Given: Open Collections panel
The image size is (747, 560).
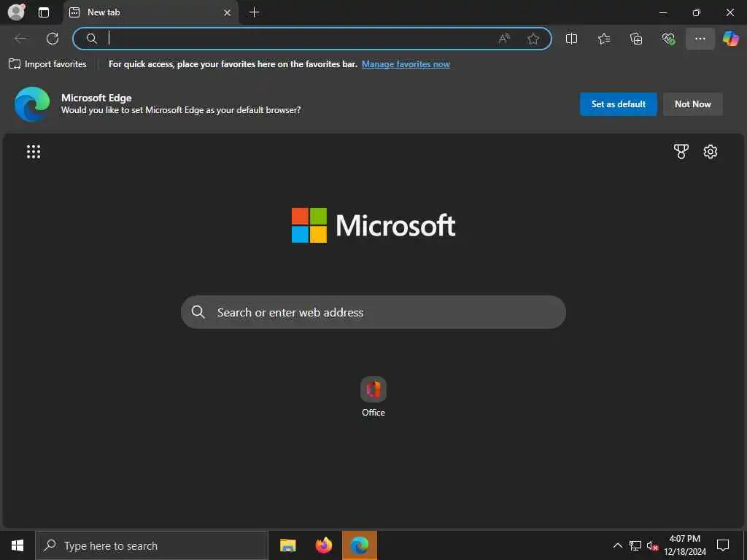Looking at the screenshot, I should (636, 39).
